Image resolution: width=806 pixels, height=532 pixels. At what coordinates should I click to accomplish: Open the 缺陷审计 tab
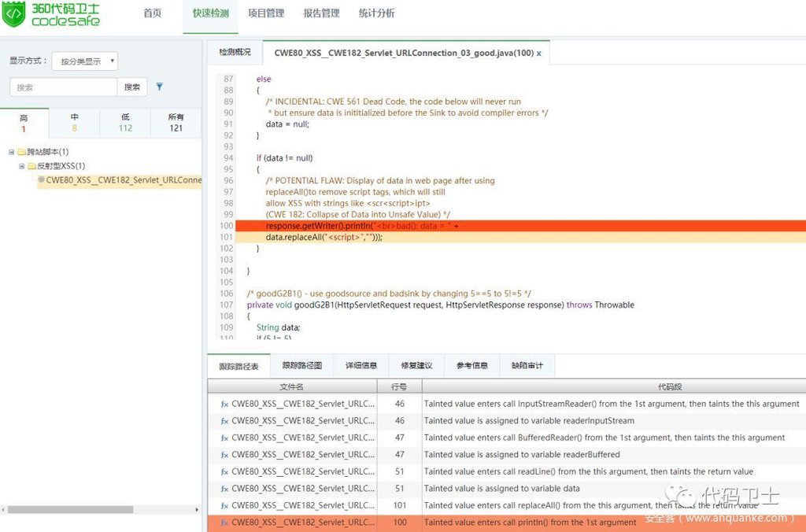click(527, 365)
